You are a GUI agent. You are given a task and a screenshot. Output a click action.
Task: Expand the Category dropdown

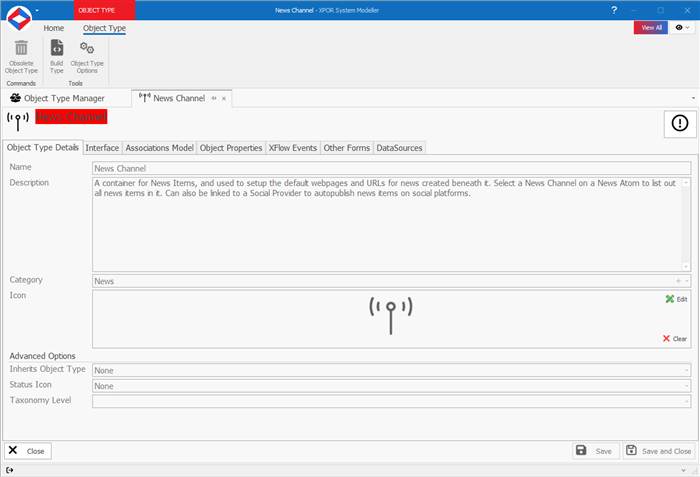(x=686, y=282)
